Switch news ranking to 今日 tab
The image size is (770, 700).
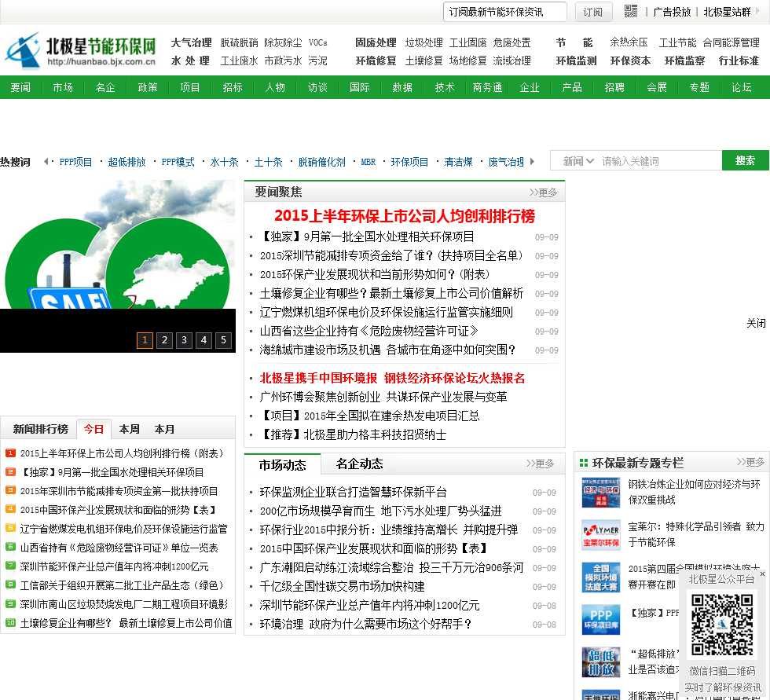(93, 429)
